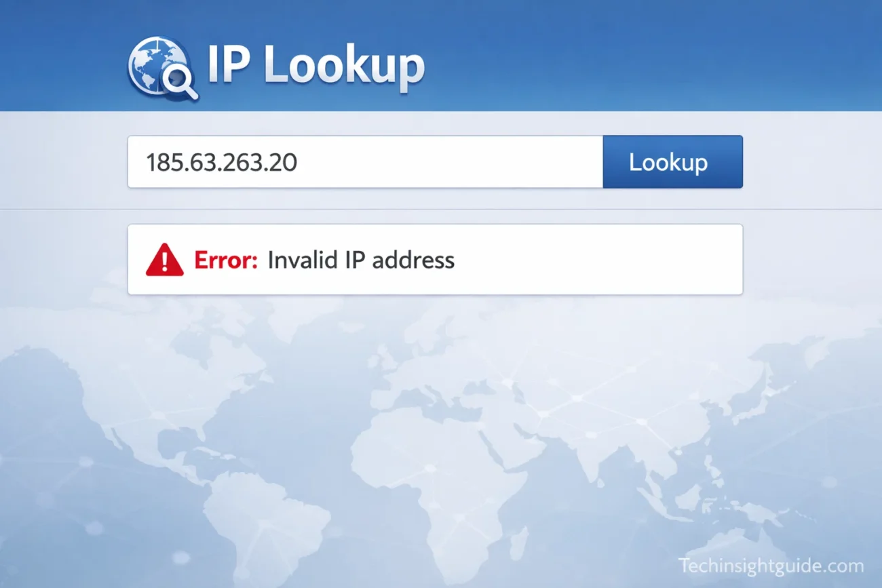
Task: Click the red Error: label
Action: pos(226,260)
